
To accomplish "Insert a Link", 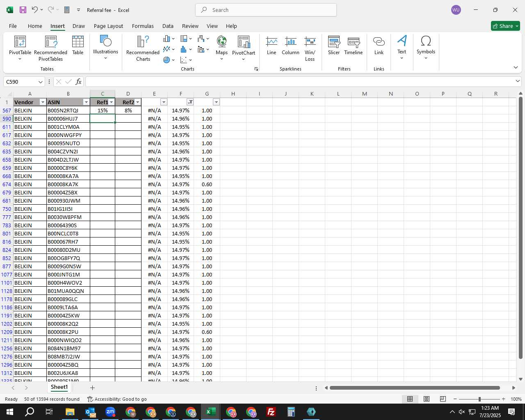I will coord(379,46).
